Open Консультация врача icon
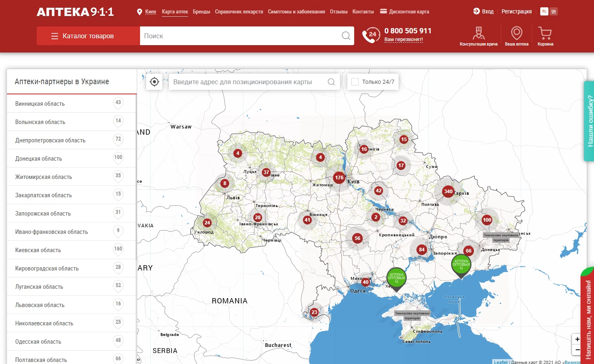 tap(479, 36)
